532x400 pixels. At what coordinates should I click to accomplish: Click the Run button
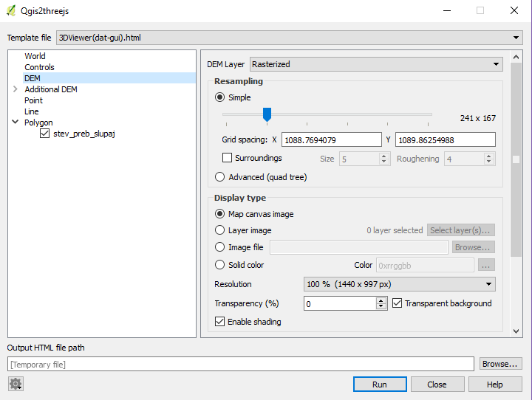(x=380, y=385)
